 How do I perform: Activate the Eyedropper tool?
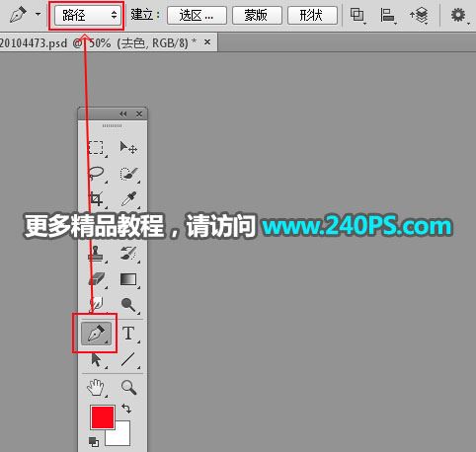click(128, 198)
